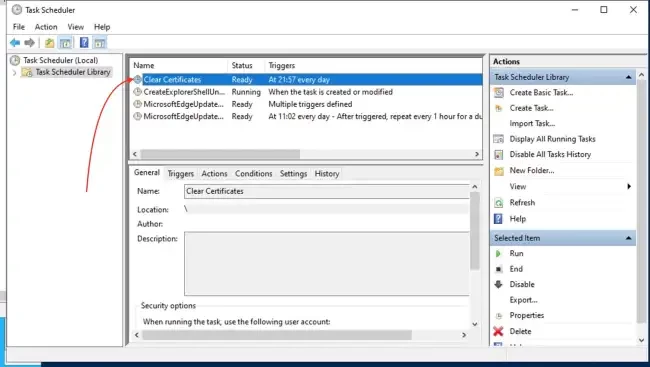Click the Back arrow toolbar icon
This screenshot has height=367, width=650.
pos(15,42)
